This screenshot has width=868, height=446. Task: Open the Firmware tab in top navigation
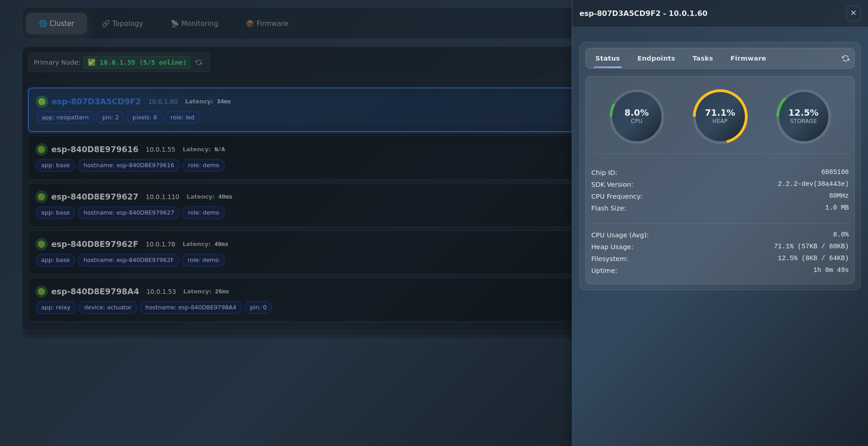point(267,24)
